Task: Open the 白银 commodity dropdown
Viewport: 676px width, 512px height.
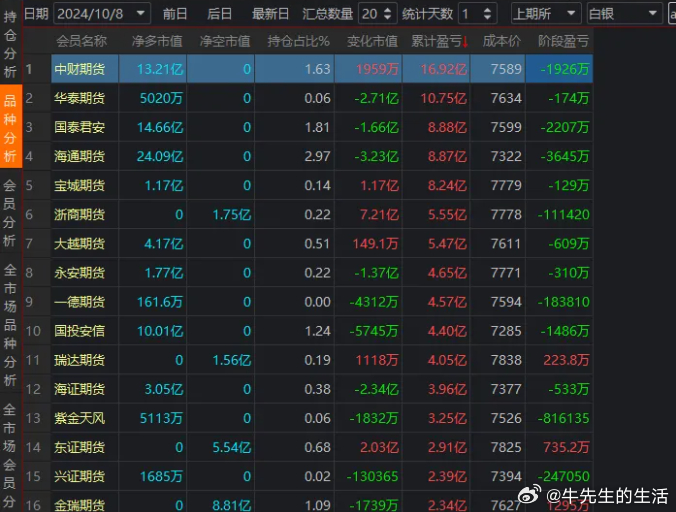Action: (x=624, y=14)
